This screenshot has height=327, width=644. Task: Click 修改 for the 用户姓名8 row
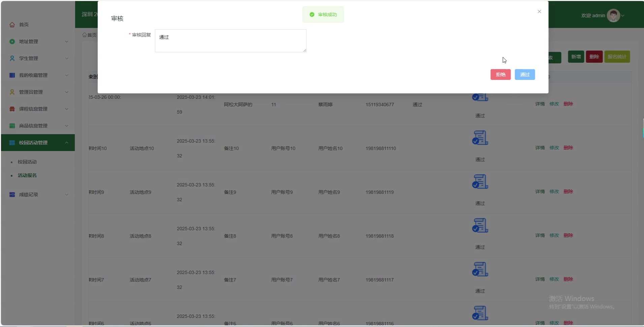click(554, 235)
